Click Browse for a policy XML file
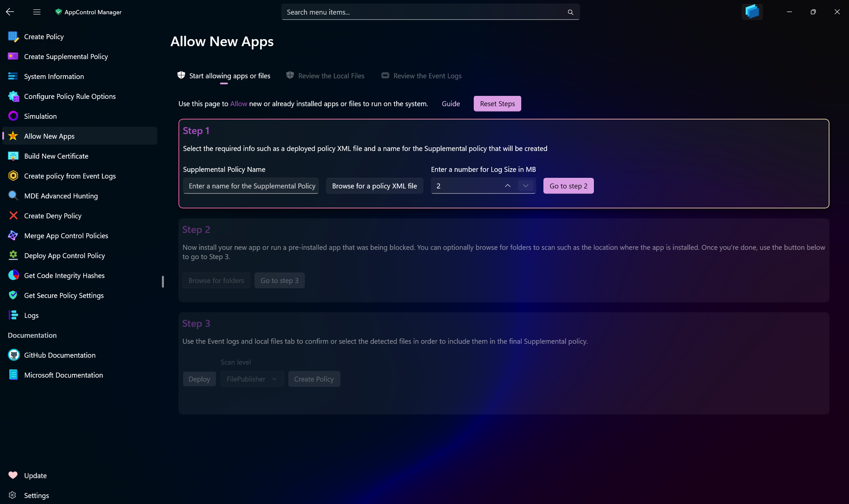Screen dimensions: 849x504 [x=374, y=186]
